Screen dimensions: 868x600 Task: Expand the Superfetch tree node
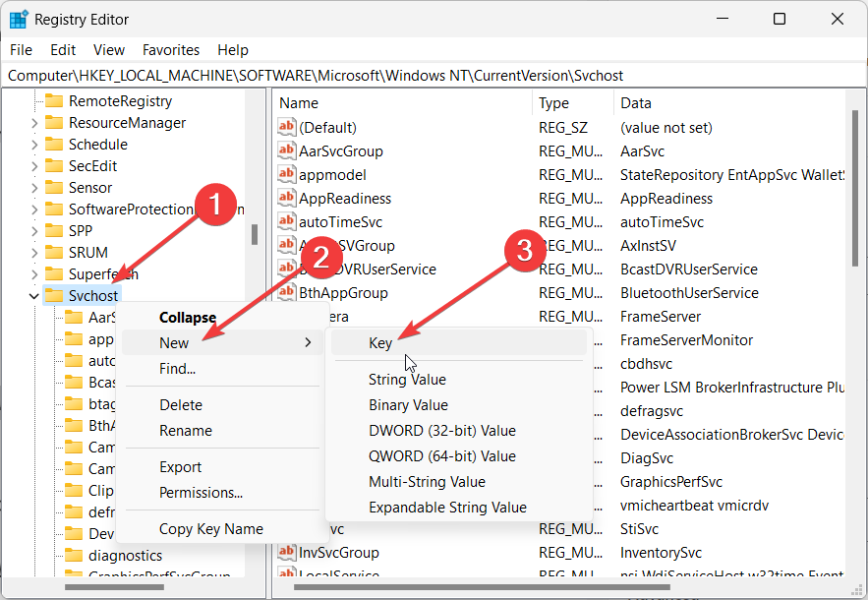click(x=34, y=274)
